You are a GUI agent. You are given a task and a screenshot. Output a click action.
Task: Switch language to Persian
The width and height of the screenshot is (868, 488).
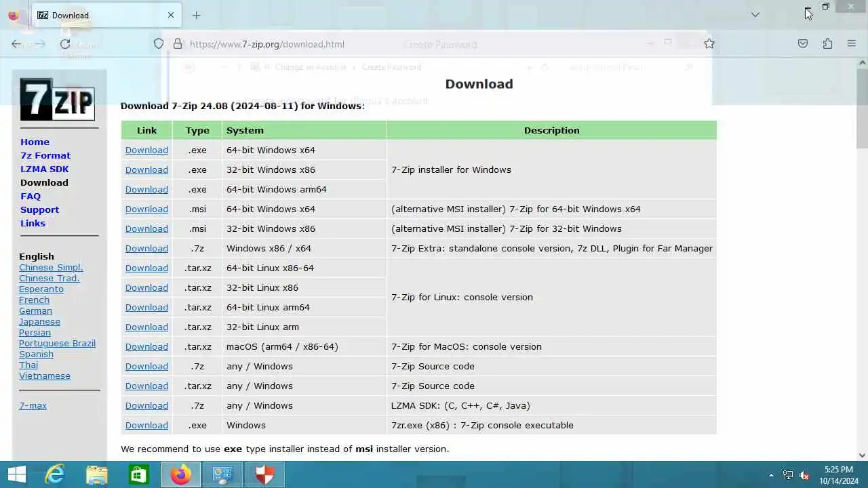(35, 332)
